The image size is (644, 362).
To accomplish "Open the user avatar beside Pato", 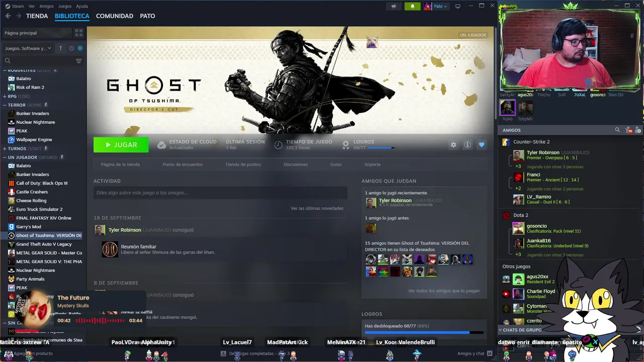I will [x=428, y=6].
